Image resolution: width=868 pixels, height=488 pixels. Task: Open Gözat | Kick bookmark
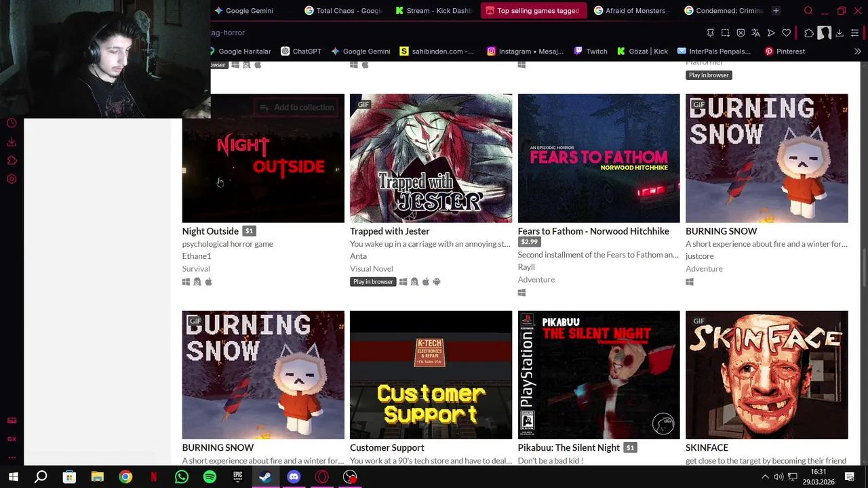point(642,52)
